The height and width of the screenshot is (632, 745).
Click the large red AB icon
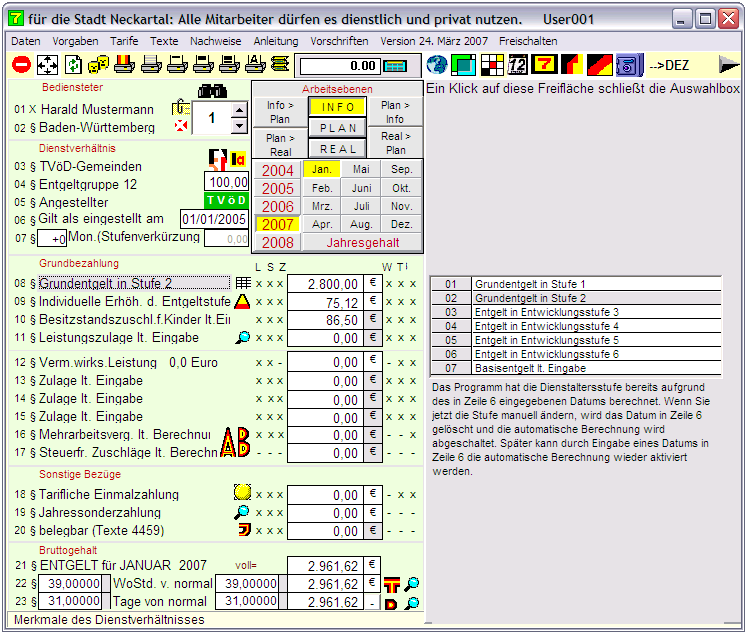tap(234, 443)
